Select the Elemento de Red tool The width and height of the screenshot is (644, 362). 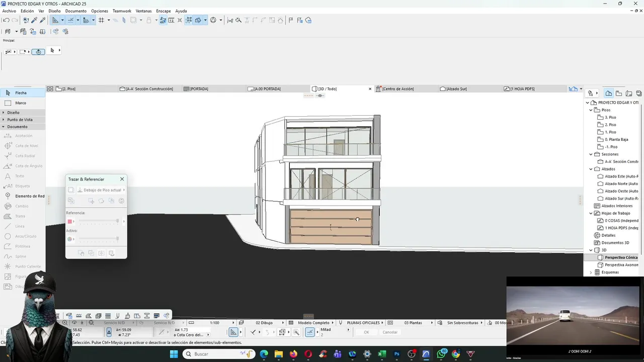(23, 196)
